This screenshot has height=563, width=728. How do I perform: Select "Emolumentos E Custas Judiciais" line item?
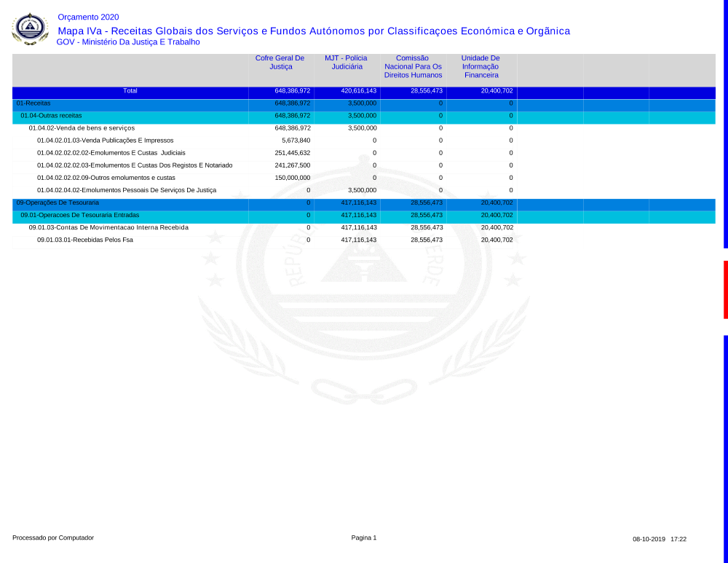[111, 153]
